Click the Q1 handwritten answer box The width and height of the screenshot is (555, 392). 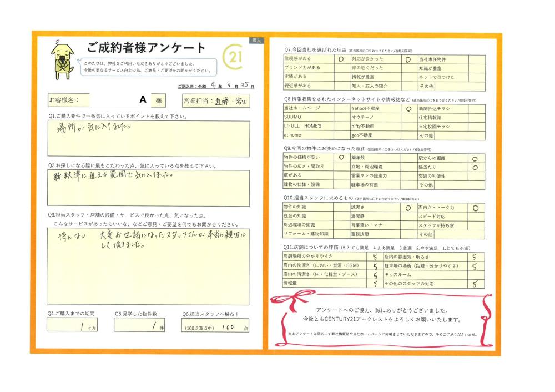tap(148, 139)
